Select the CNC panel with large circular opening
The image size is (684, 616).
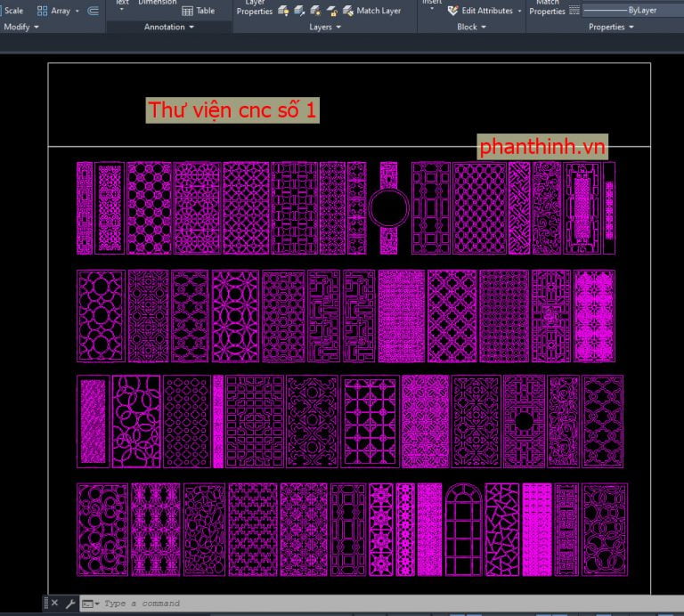pos(388,208)
